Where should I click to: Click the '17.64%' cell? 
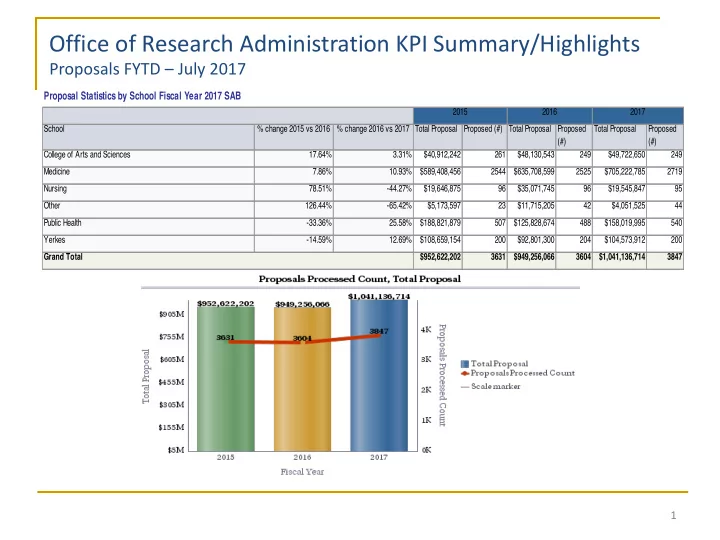(x=294, y=158)
